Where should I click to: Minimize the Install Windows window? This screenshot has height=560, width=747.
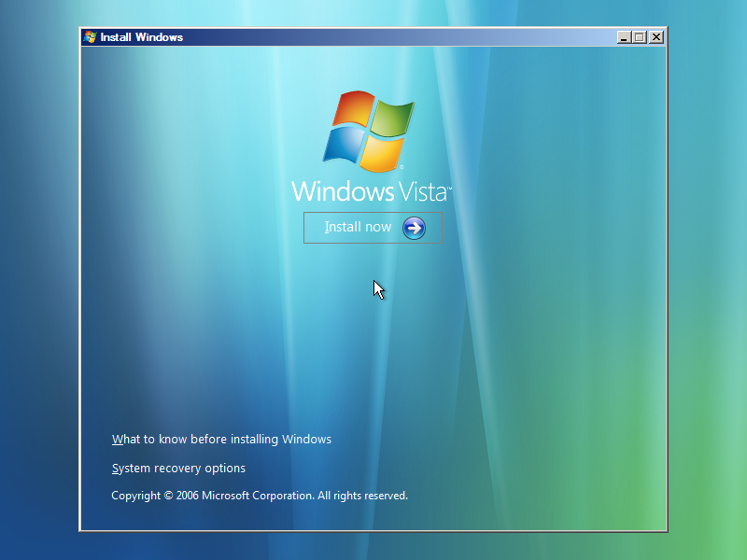[x=624, y=37]
